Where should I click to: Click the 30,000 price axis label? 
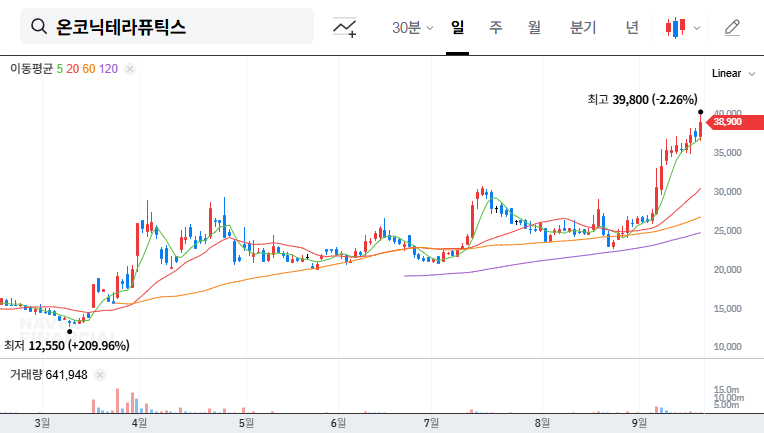pos(727,192)
